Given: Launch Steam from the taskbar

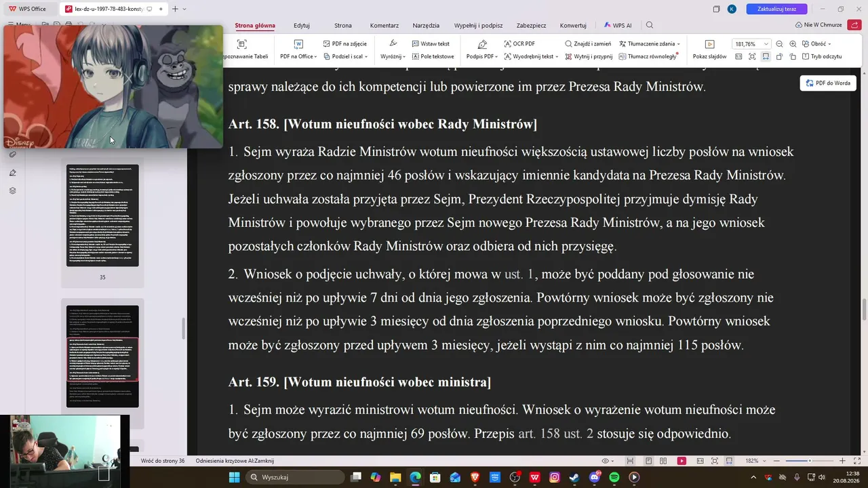Looking at the screenshot, I should pos(574,477).
